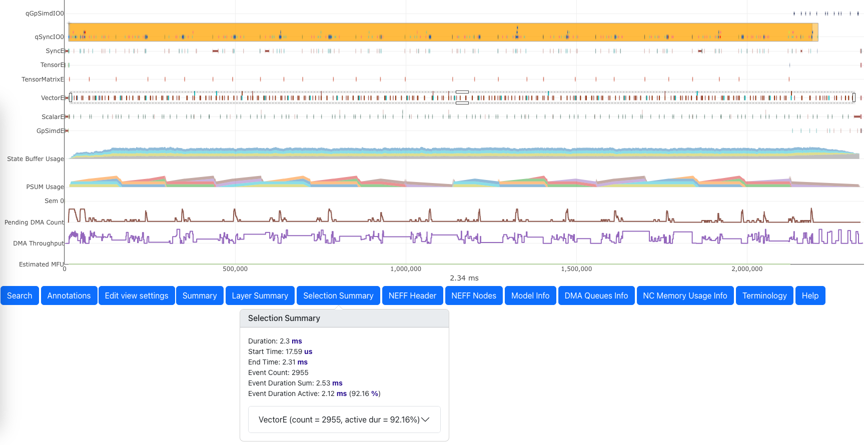Open the Layer Summary
Screen dimensions: 868x445
[x=260, y=295]
